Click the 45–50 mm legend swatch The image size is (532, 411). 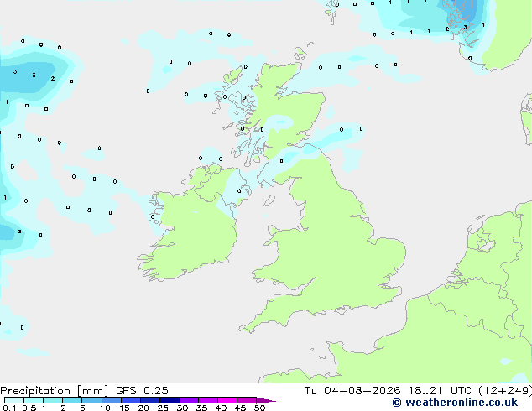[247, 400]
